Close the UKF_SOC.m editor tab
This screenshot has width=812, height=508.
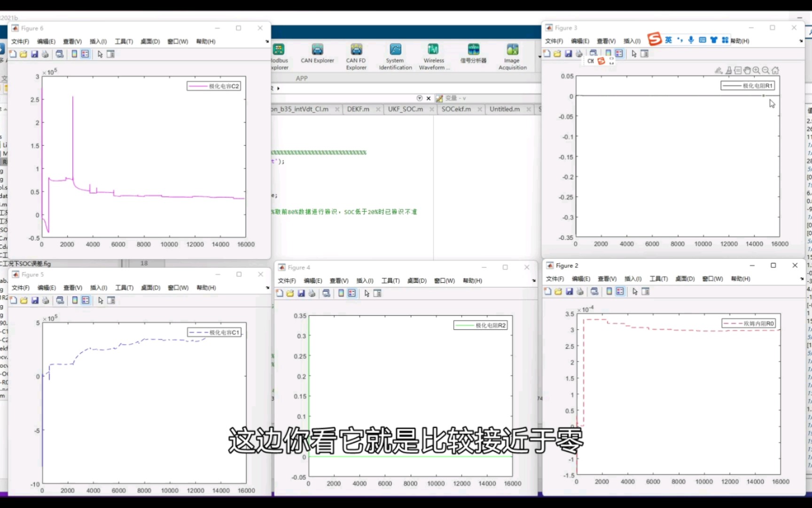432,109
